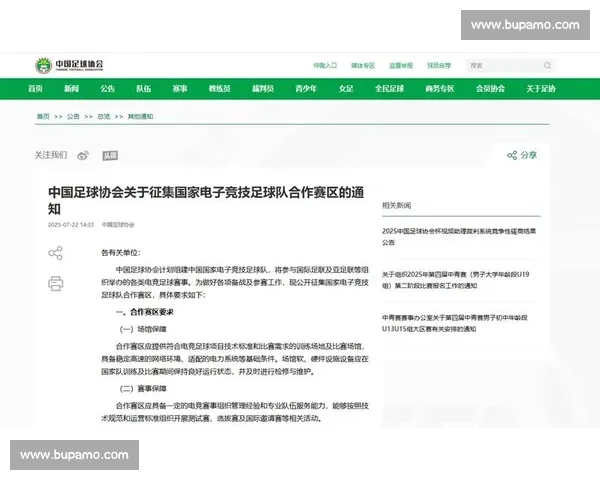The image size is (600, 480).
Task: Open the 新闻 nav menu item
Action: [71, 89]
